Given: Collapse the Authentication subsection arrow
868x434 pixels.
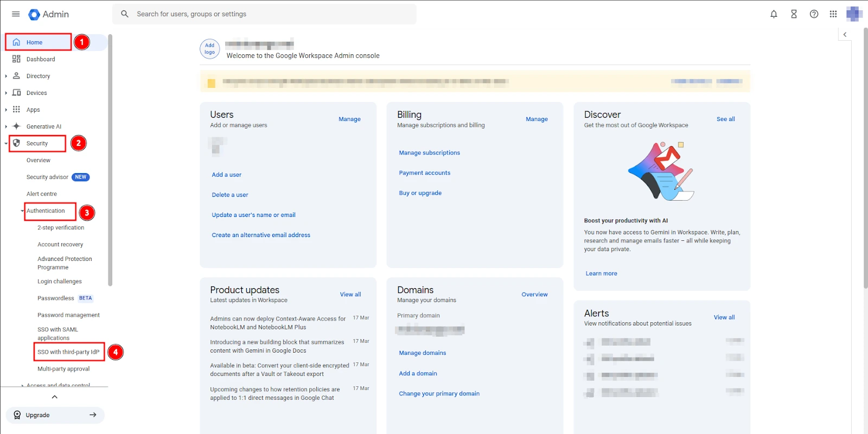Looking at the screenshot, I should pos(23,211).
